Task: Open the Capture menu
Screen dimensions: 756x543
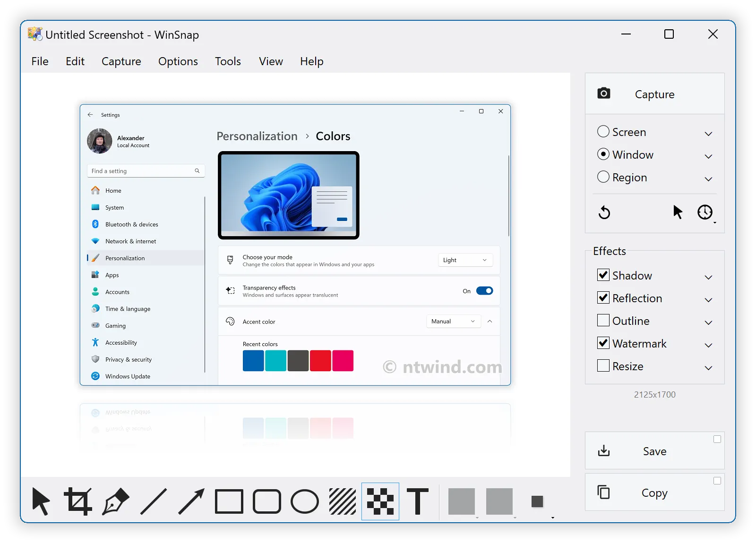Action: pyautogui.click(x=121, y=61)
